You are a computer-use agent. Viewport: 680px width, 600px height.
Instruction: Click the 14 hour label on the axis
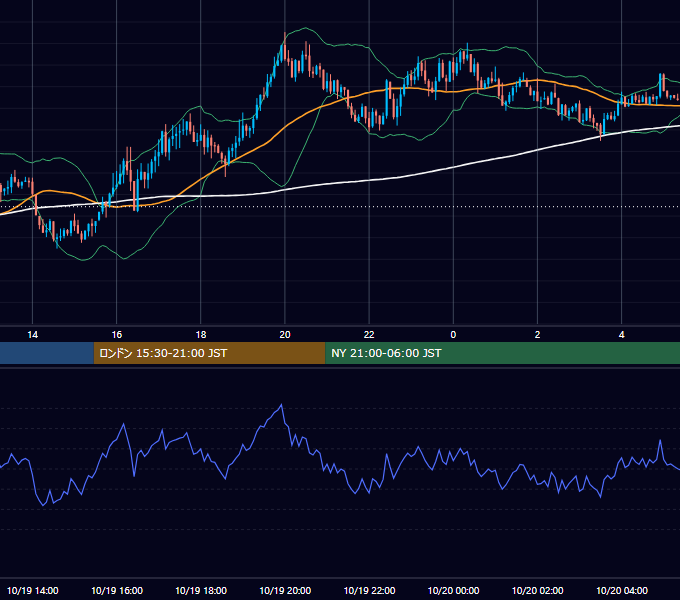[33, 335]
